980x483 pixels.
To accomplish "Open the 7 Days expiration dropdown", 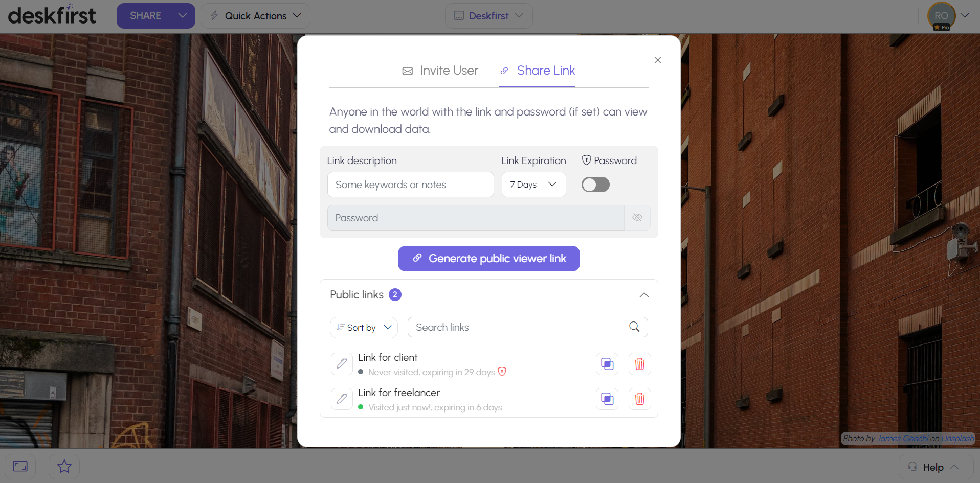I will click(533, 185).
